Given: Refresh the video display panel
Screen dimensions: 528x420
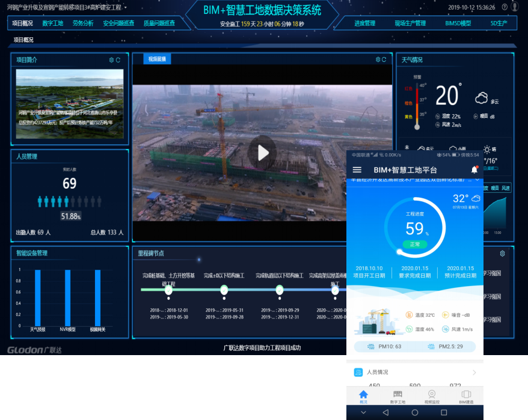Looking at the screenshot, I should click(385, 59).
